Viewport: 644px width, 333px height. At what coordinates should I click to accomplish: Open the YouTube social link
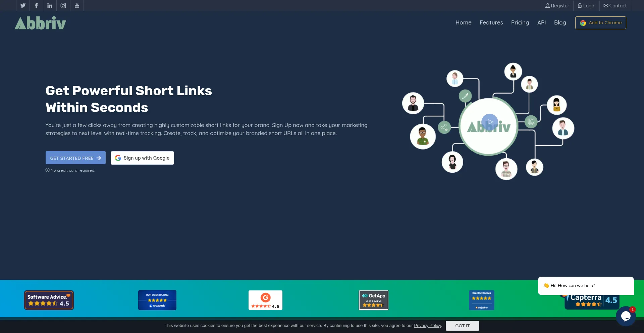coord(77,6)
